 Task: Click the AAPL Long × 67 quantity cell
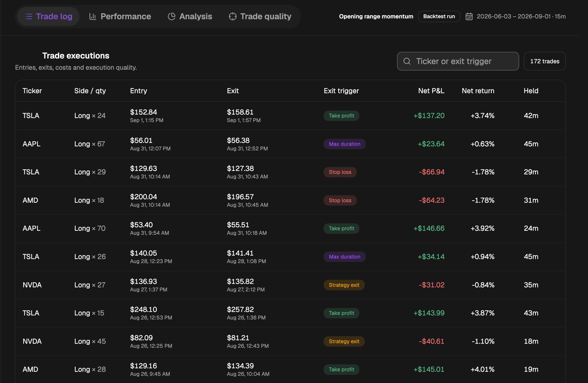click(x=90, y=144)
